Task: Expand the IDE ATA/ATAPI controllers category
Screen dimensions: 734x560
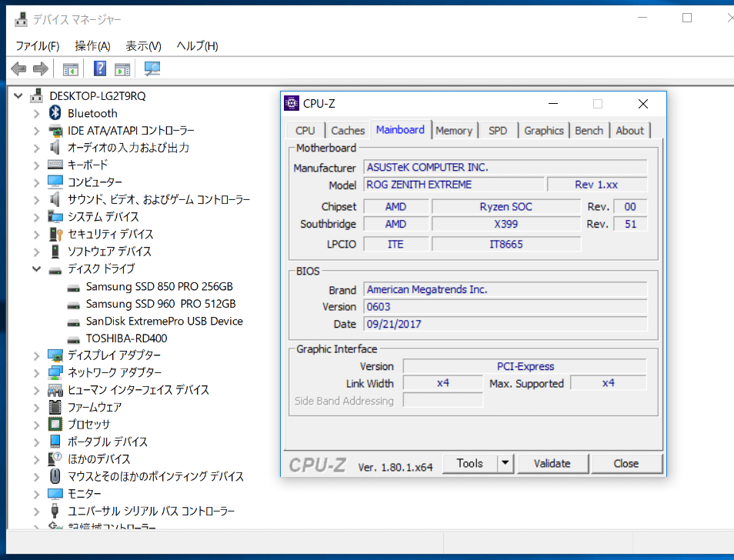Action: [x=36, y=131]
